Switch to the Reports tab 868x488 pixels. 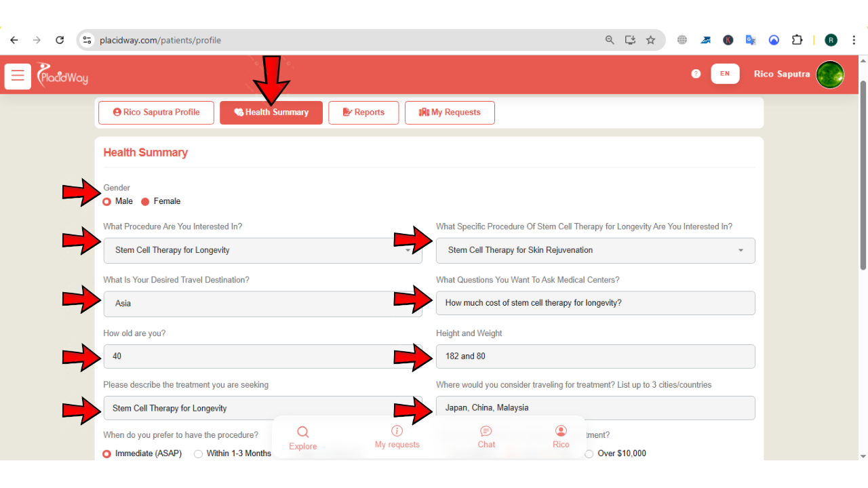(x=363, y=113)
